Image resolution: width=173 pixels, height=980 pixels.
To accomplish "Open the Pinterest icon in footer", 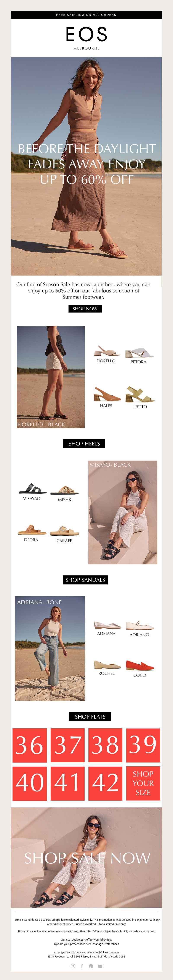I will 91,966.
